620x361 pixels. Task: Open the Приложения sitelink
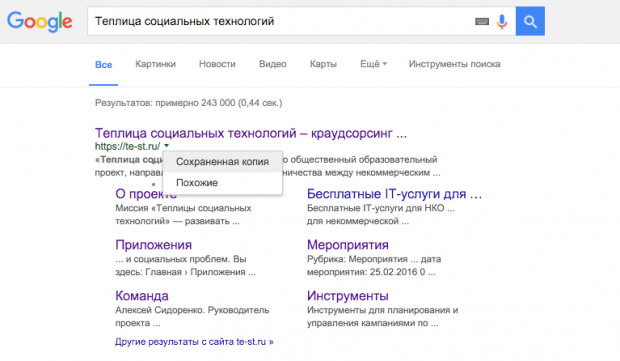(x=153, y=245)
